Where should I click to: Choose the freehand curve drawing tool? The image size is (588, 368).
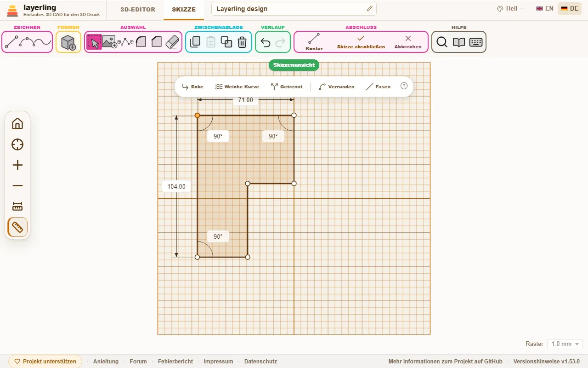coord(43,42)
